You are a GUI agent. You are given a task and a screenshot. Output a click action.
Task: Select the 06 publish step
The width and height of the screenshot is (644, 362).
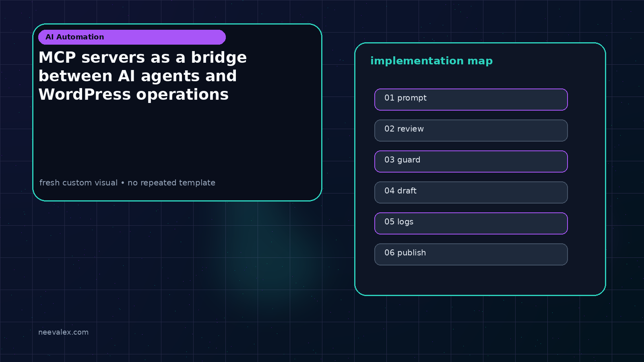471,254
